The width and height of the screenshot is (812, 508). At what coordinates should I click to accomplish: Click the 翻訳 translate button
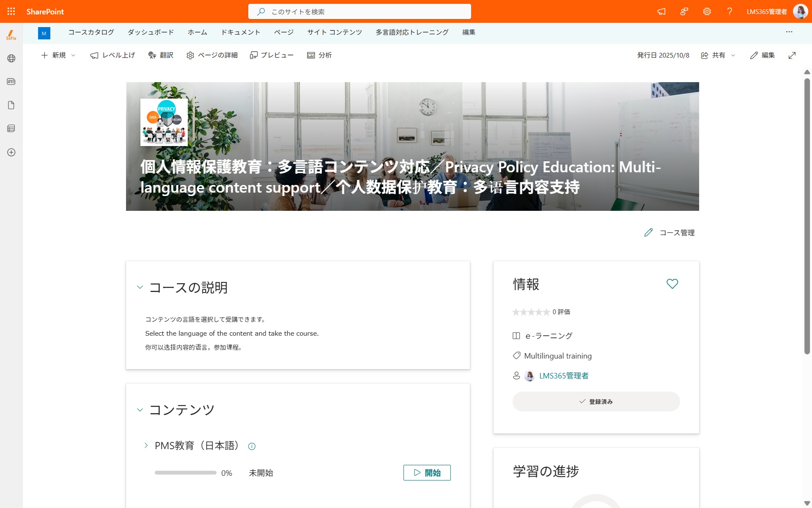pyautogui.click(x=161, y=55)
